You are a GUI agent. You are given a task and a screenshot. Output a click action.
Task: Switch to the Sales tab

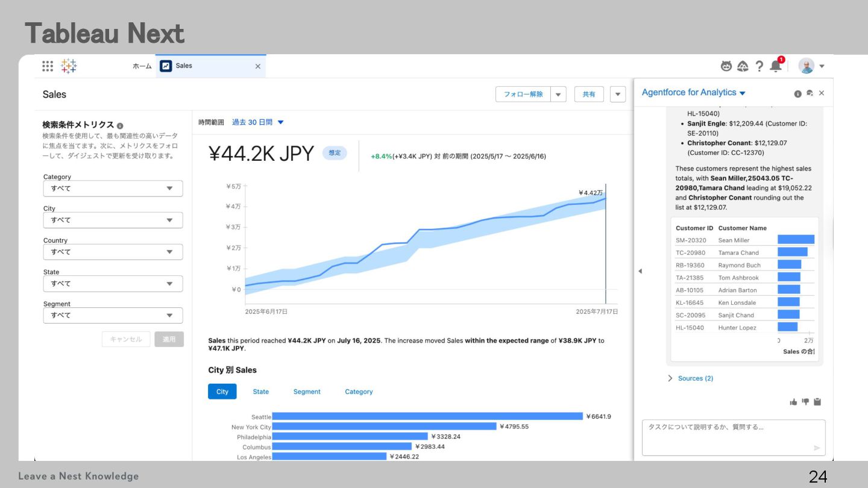[x=211, y=66]
